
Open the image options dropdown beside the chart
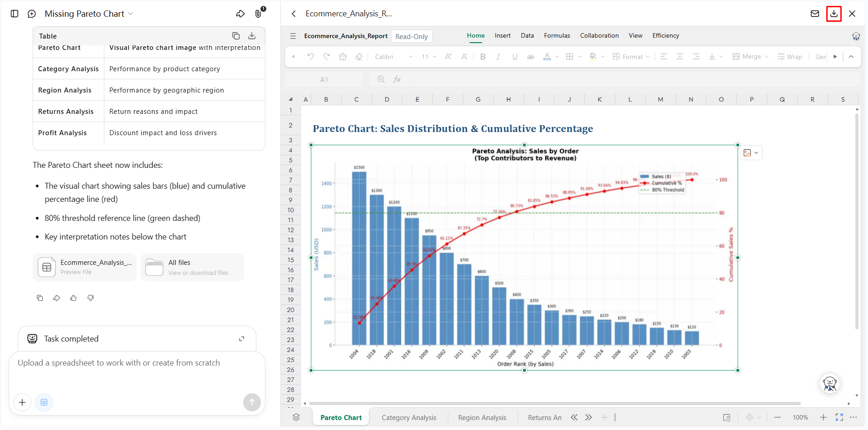(x=751, y=153)
